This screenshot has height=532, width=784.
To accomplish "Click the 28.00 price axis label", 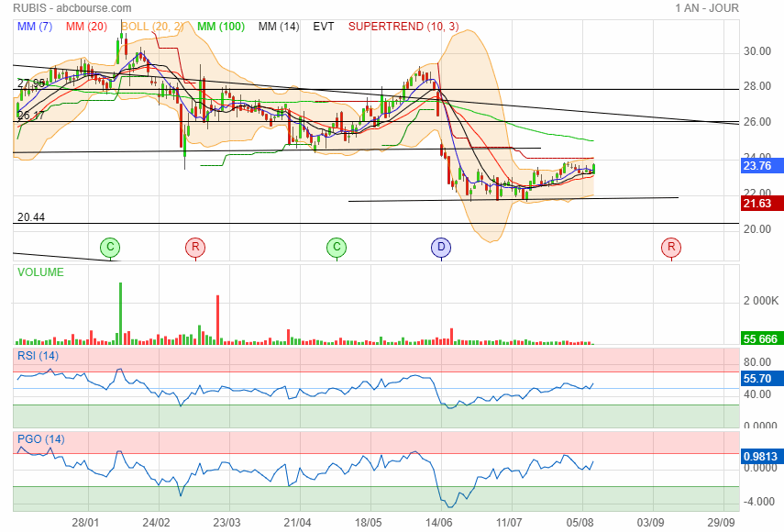I will (757, 86).
